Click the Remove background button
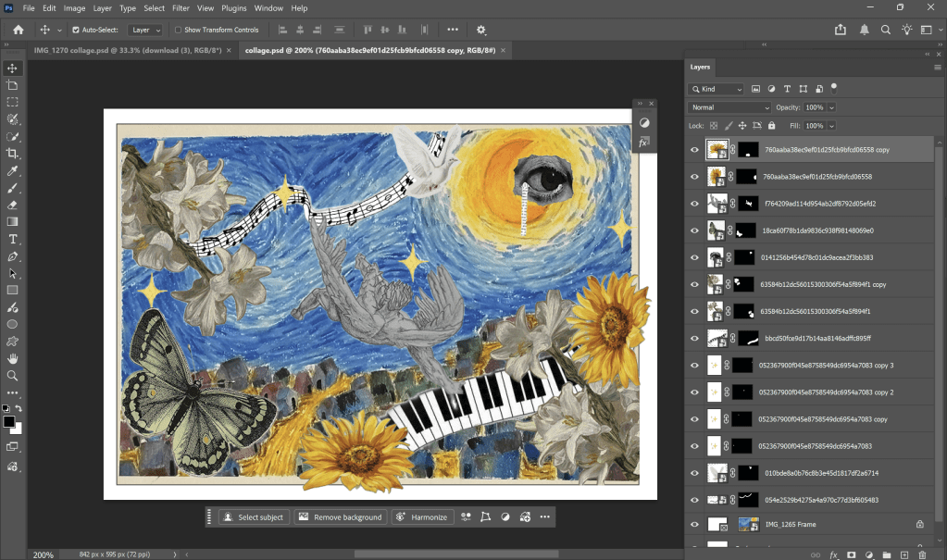Image resolution: width=947 pixels, height=560 pixels. click(340, 516)
